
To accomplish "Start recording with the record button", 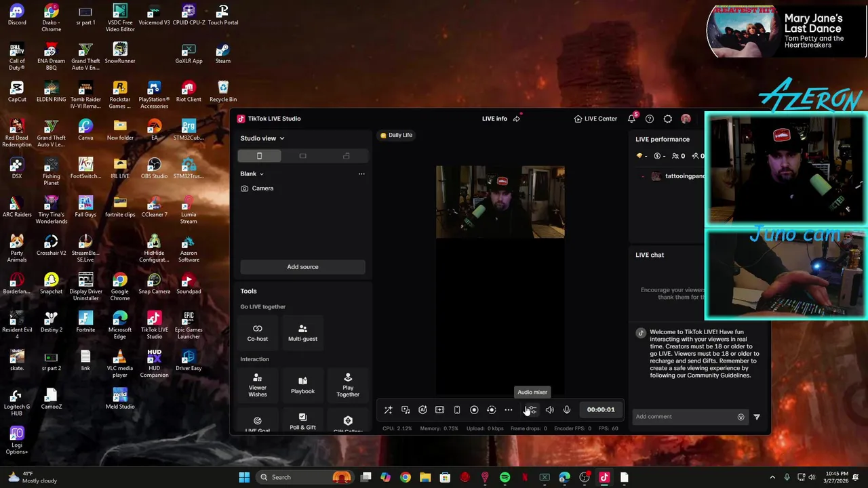I will pos(474,410).
